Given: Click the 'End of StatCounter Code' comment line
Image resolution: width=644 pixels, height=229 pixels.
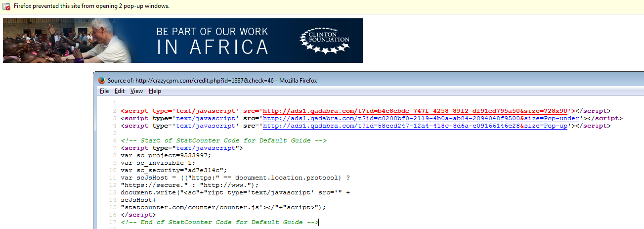Looking at the screenshot, I should (219, 222).
